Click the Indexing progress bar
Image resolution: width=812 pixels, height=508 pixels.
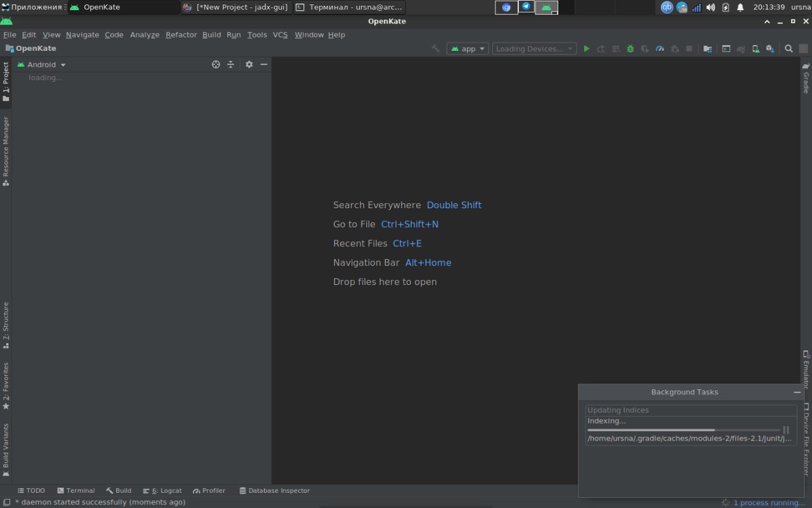(x=684, y=430)
